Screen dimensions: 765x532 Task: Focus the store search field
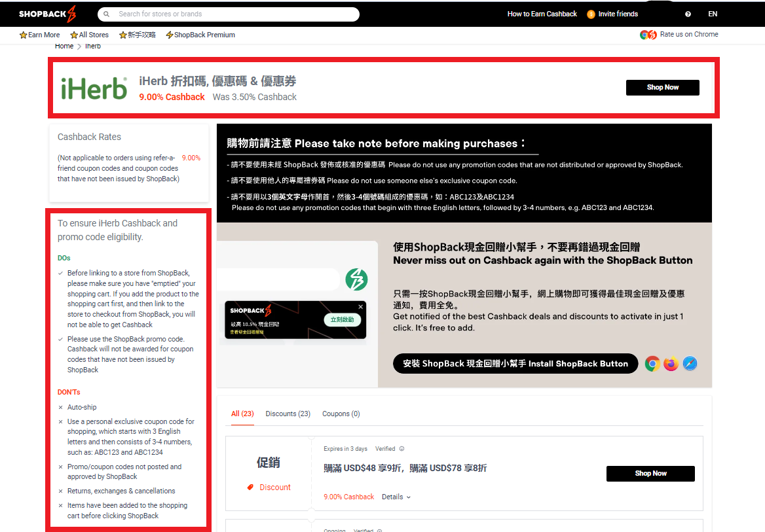229,14
